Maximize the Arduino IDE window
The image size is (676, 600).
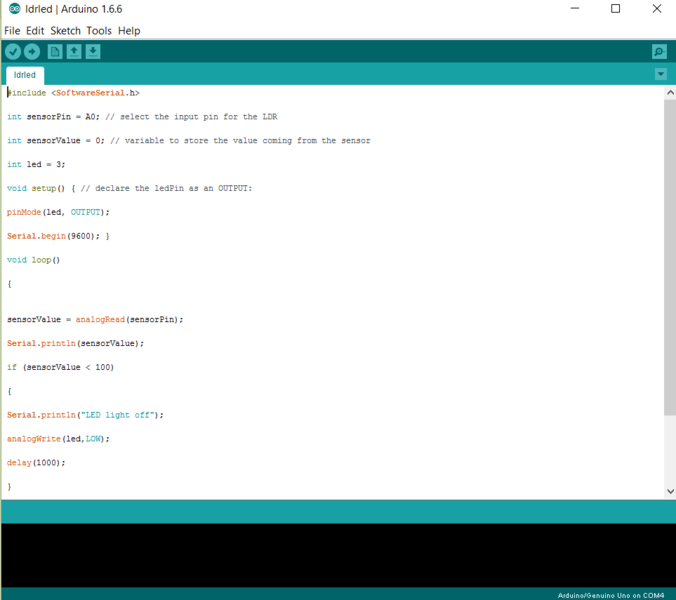coord(615,9)
